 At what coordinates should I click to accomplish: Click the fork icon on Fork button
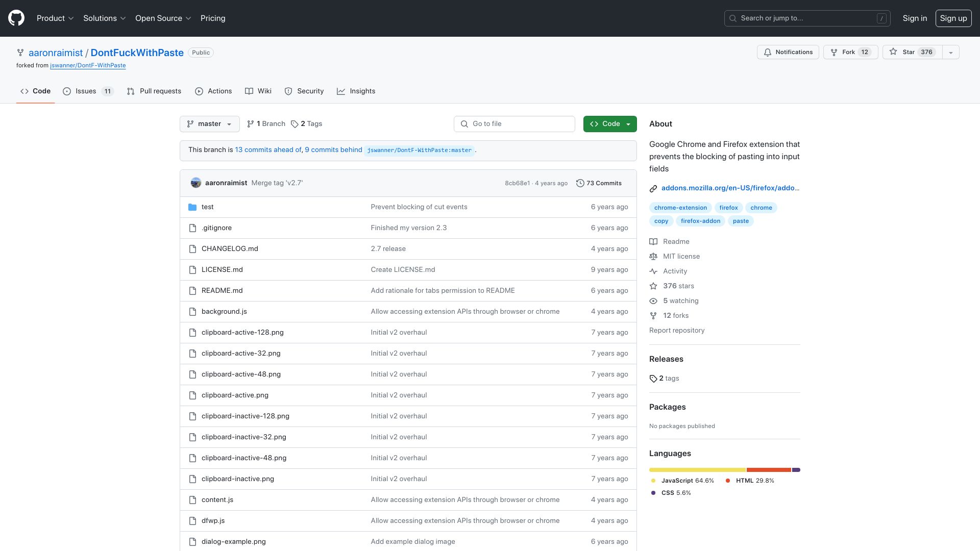(834, 53)
